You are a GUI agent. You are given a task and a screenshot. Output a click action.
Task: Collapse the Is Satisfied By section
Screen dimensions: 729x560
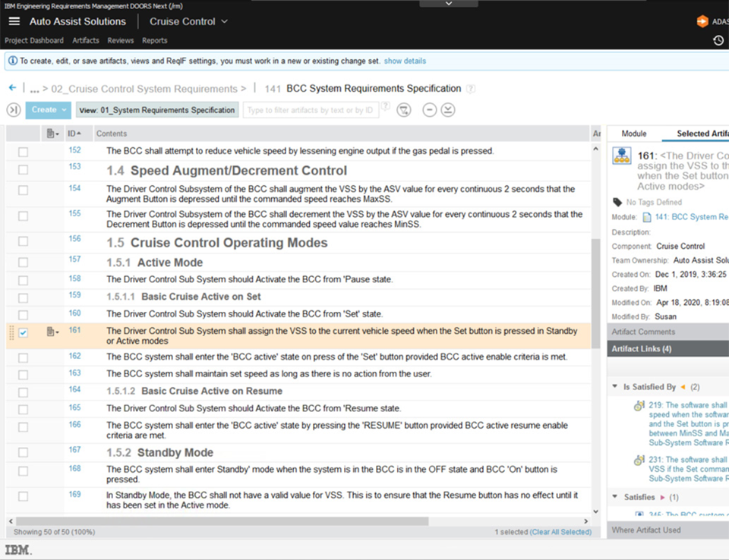tap(614, 386)
